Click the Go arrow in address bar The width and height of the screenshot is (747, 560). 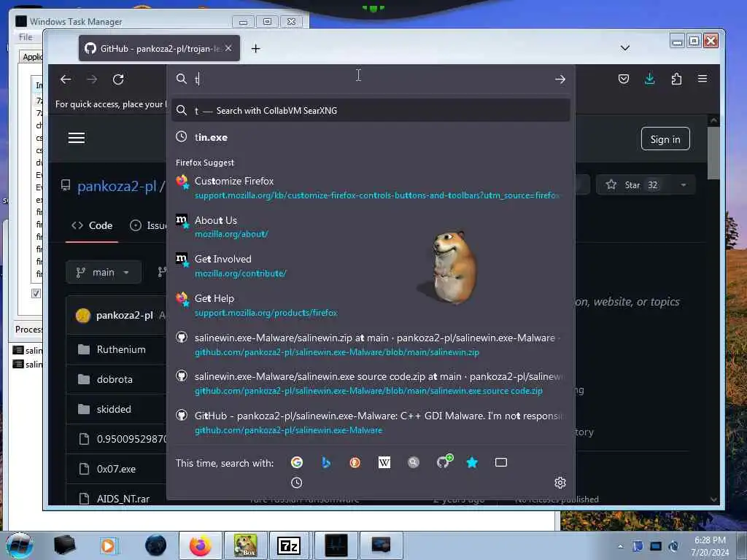pos(560,79)
